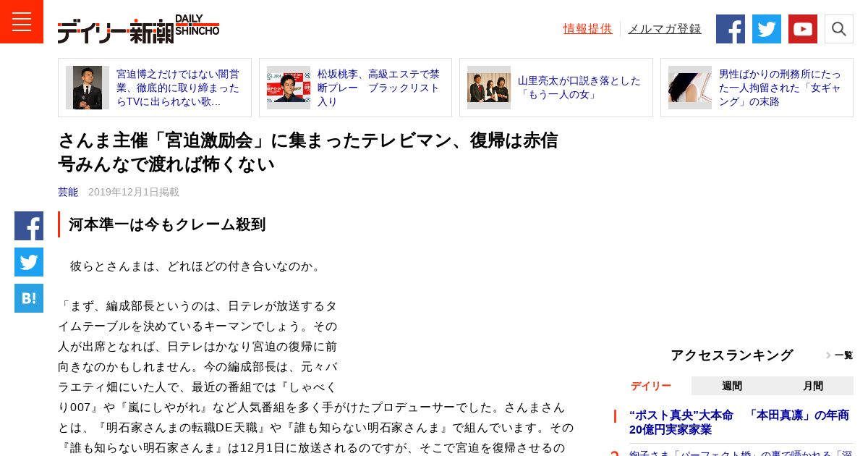Open Twitter page icon in header
The width and height of the screenshot is (868, 456).
pyautogui.click(x=767, y=29)
